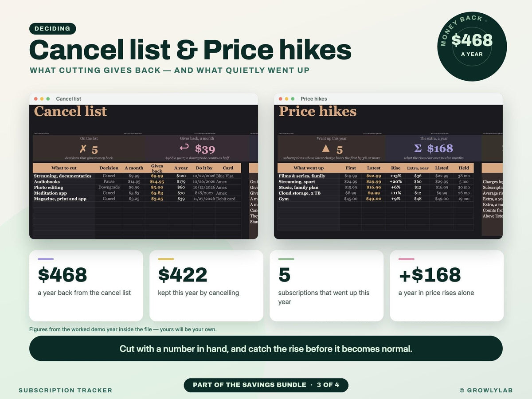Click the upward triangle icon in 'Went up this year'

326,149
